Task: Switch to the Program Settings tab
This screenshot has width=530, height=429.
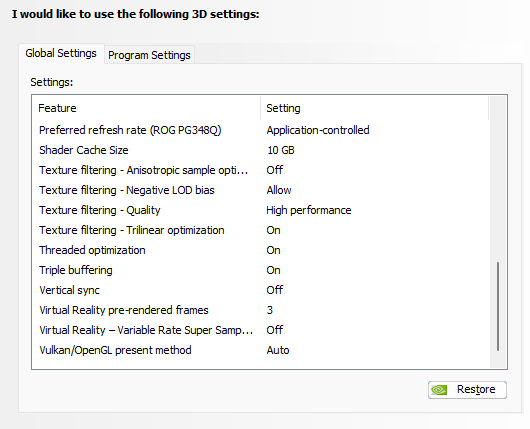Action: tap(149, 55)
